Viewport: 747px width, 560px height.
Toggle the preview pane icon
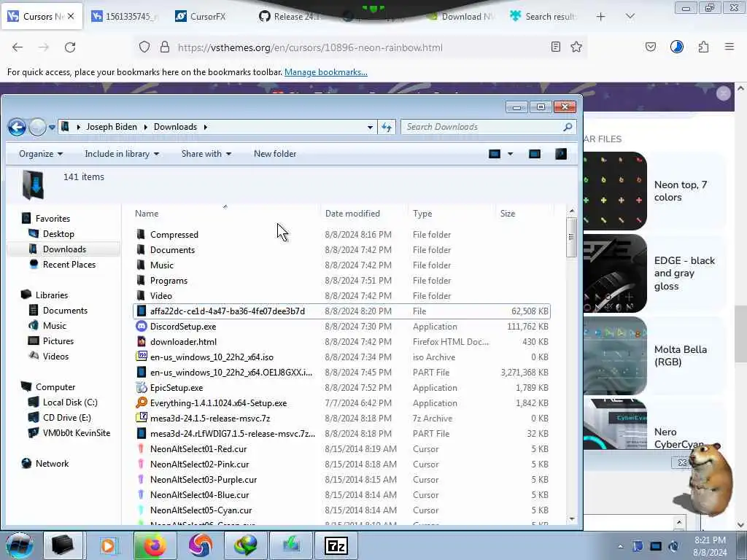pos(535,154)
